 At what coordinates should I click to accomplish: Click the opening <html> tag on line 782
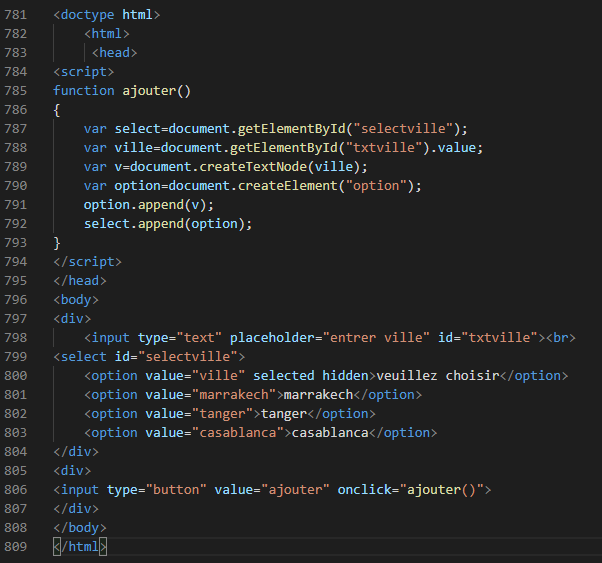pyautogui.click(x=107, y=34)
